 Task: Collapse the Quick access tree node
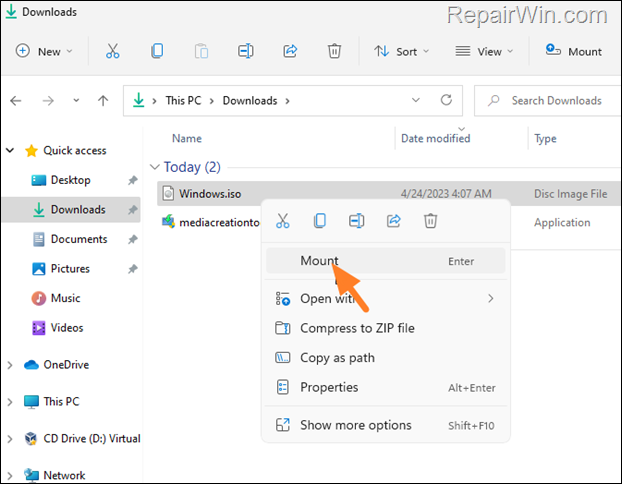coord(10,150)
